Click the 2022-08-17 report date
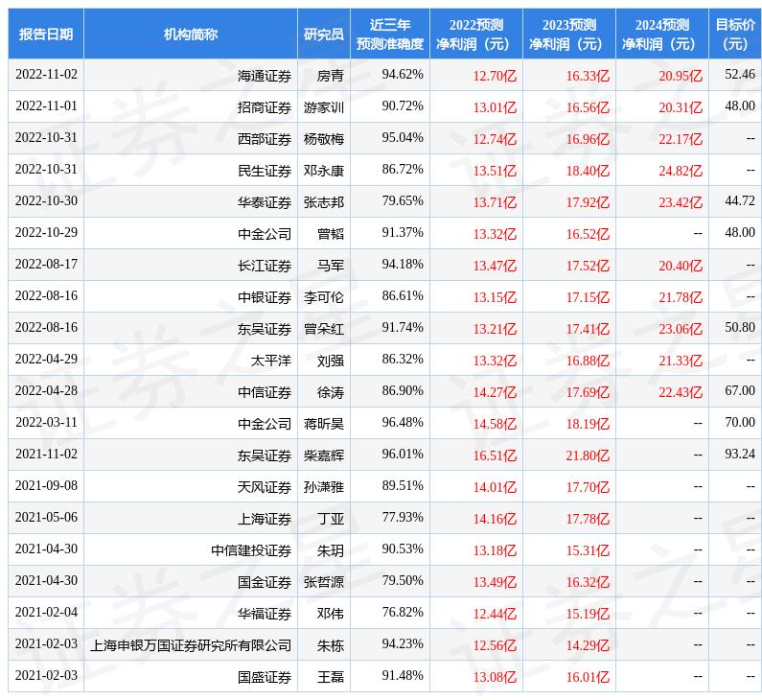The height and width of the screenshot is (700, 762). 46,264
